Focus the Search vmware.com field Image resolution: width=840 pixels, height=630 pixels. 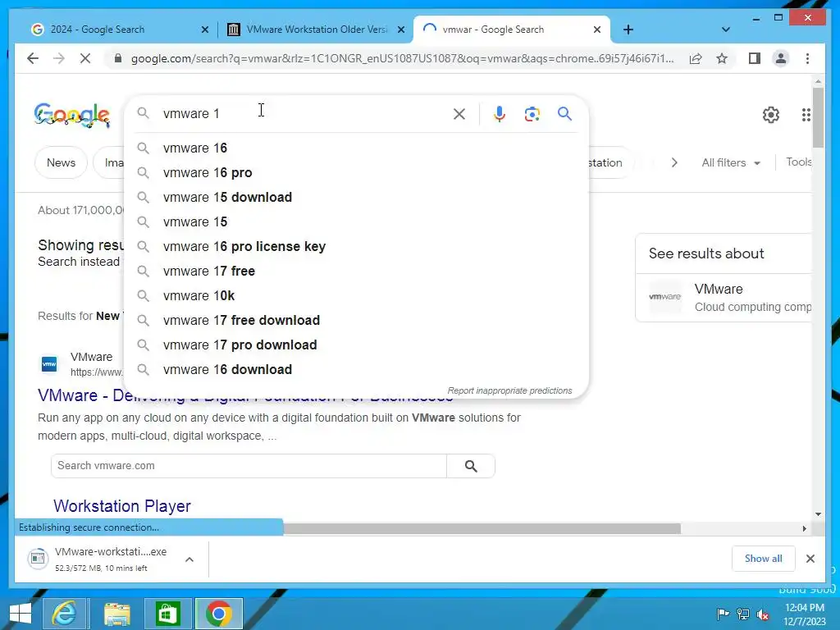pyautogui.click(x=249, y=466)
